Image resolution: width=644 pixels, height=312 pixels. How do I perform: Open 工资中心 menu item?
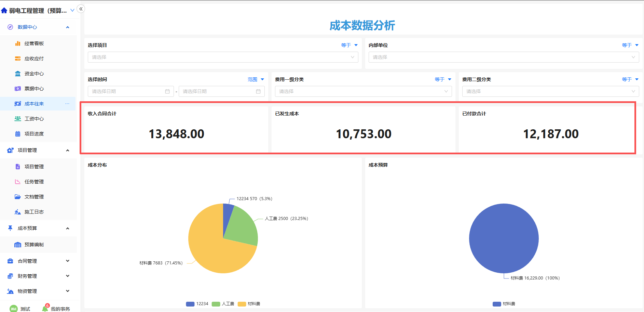[34, 119]
